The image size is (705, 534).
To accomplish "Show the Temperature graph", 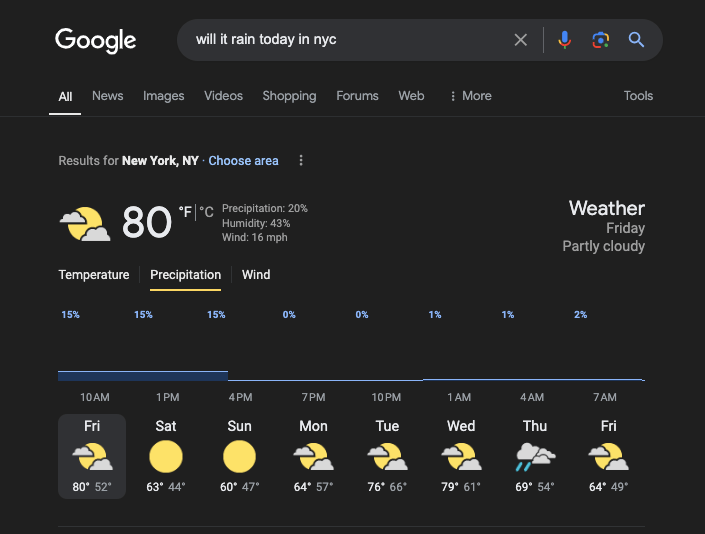I will (94, 275).
